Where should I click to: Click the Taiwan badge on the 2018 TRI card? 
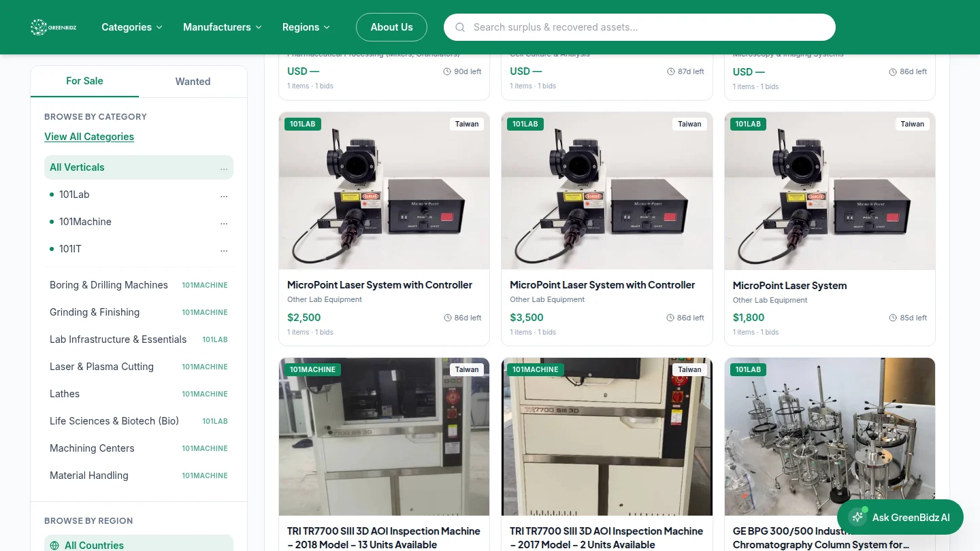pyautogui.click(x=467, y=369)
